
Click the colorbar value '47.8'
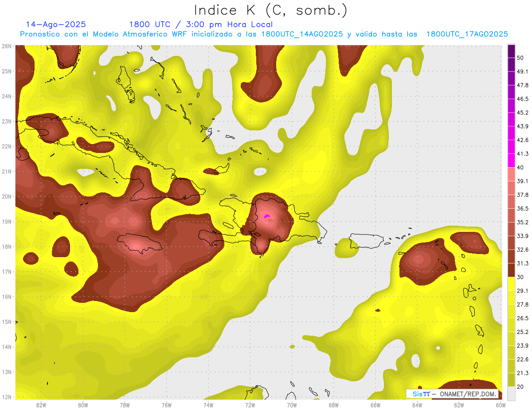pyautogui.click(x=523, y=85)
